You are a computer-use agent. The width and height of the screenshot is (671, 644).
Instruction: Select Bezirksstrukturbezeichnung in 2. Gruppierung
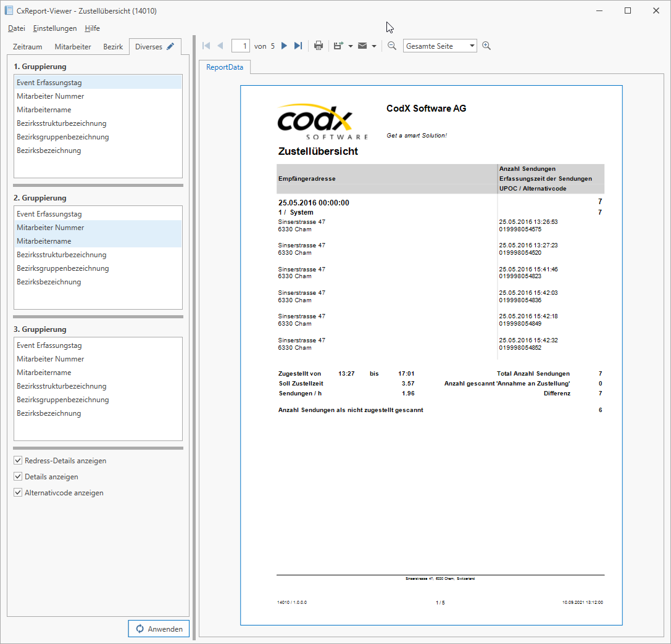pos(98,254)
